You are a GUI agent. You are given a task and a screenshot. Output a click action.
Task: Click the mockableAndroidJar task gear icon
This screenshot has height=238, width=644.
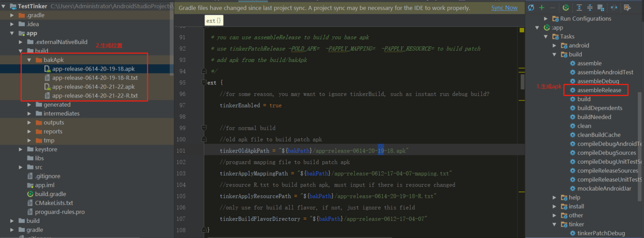[572, 189]
